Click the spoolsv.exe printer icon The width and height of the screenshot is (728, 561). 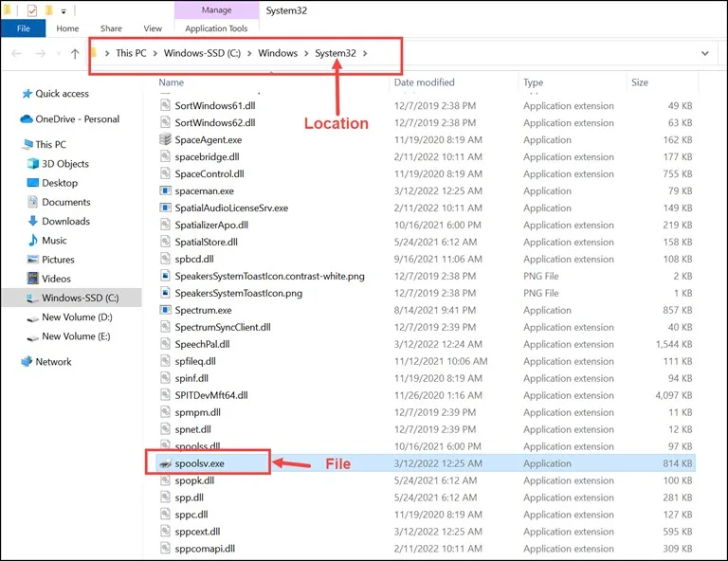pos(165,463)
